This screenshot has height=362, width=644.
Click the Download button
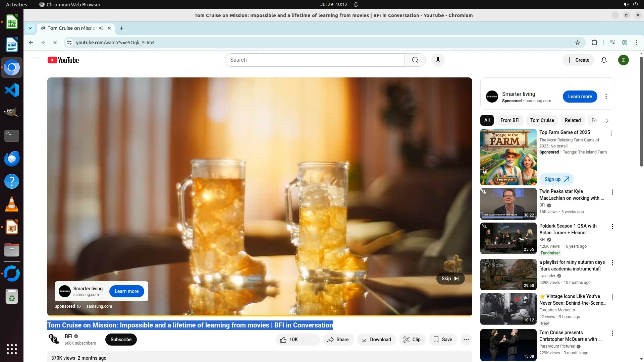coord(376,340)
